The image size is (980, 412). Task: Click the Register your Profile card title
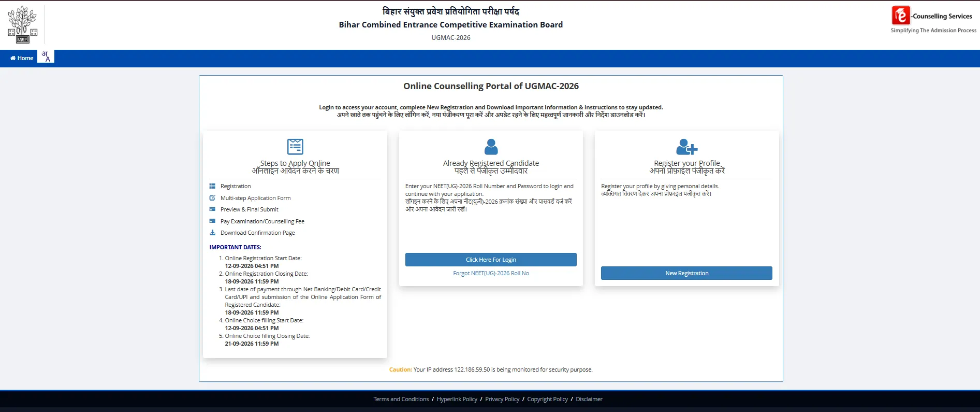pos(687,167)
